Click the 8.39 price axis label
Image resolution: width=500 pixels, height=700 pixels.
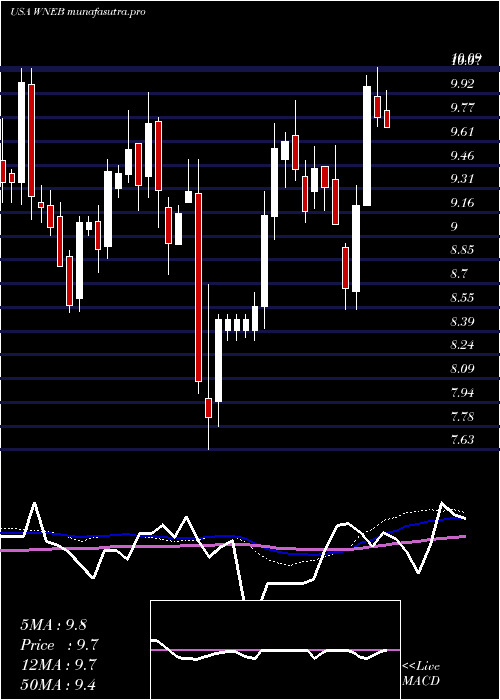463,321
